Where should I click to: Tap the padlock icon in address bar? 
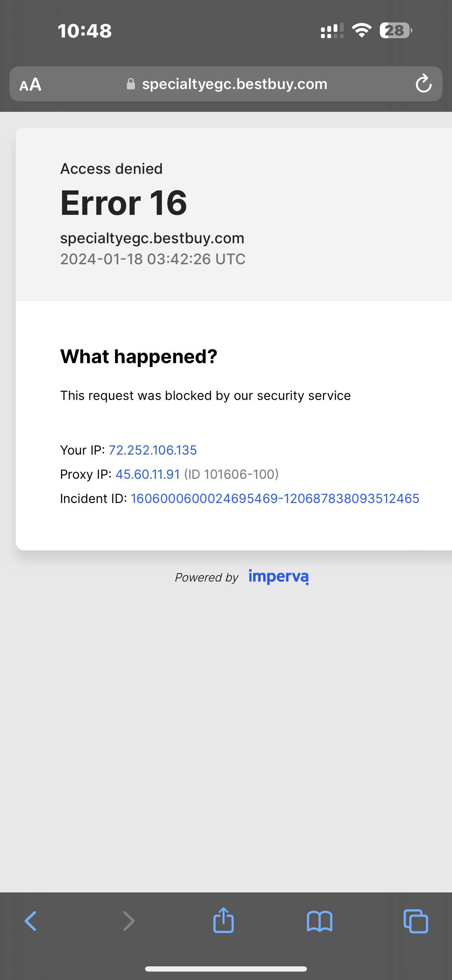[130, 84]
